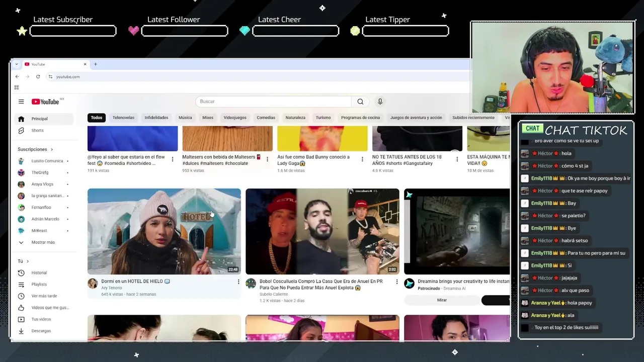Open Historial in the sidebar
This screenshot has height=362, width=644.
44,273
